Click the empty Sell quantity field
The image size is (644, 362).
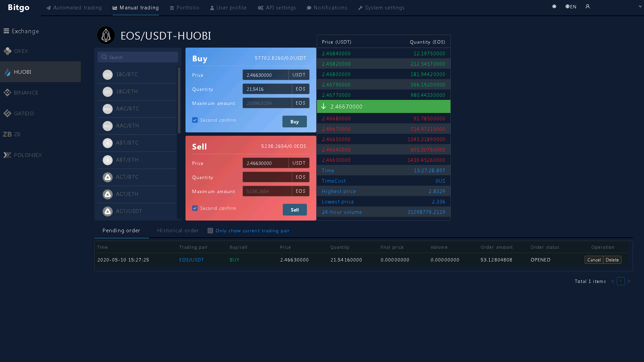tap(267, 177)
